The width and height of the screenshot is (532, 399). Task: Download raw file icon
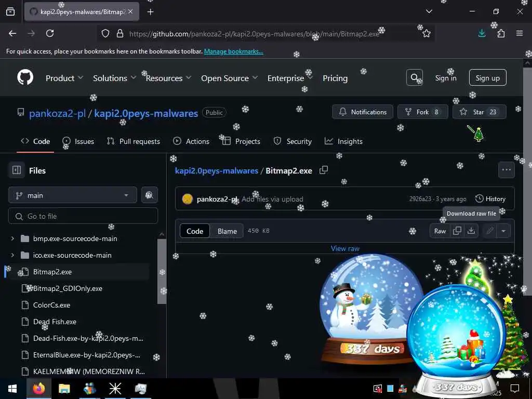471,231
